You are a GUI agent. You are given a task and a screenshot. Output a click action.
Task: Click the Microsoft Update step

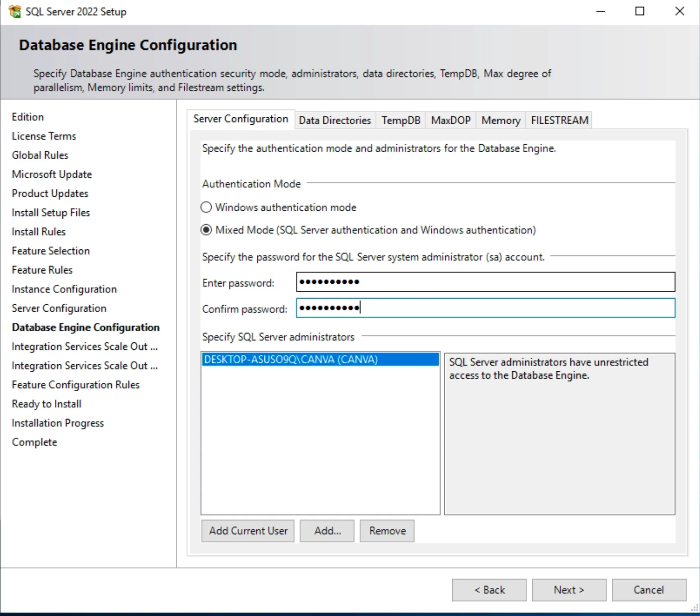tap(52, 174)
